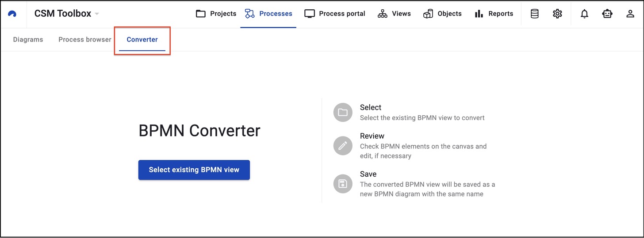Click Select existing BPMN view button
This screenshot has height=238, width=644.
[194, 170]
